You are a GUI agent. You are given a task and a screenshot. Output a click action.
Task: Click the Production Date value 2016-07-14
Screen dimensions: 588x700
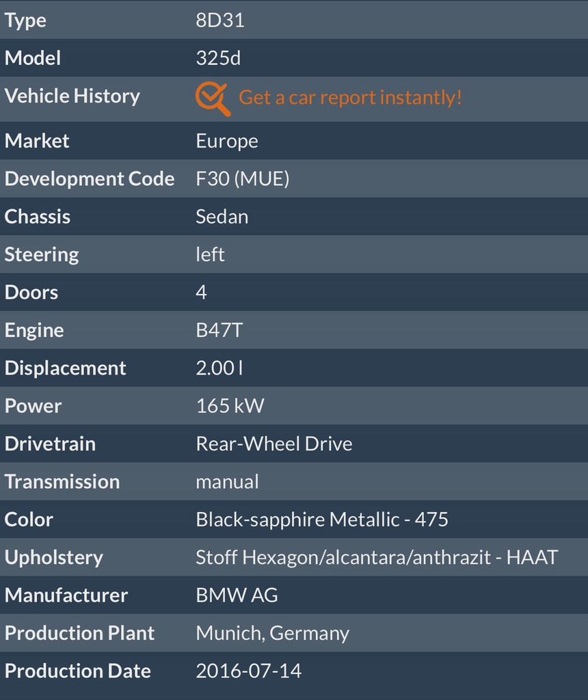click(x=248, y=671)
